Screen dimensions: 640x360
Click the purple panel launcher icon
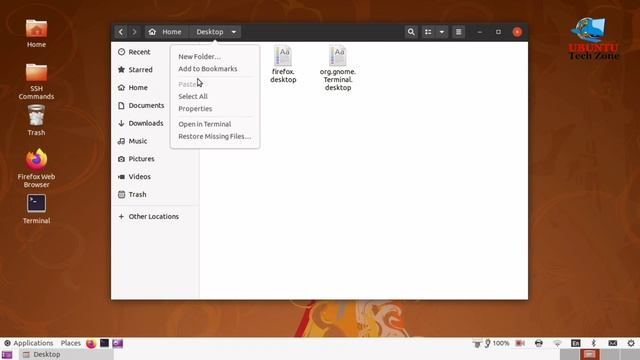point(118,343)
